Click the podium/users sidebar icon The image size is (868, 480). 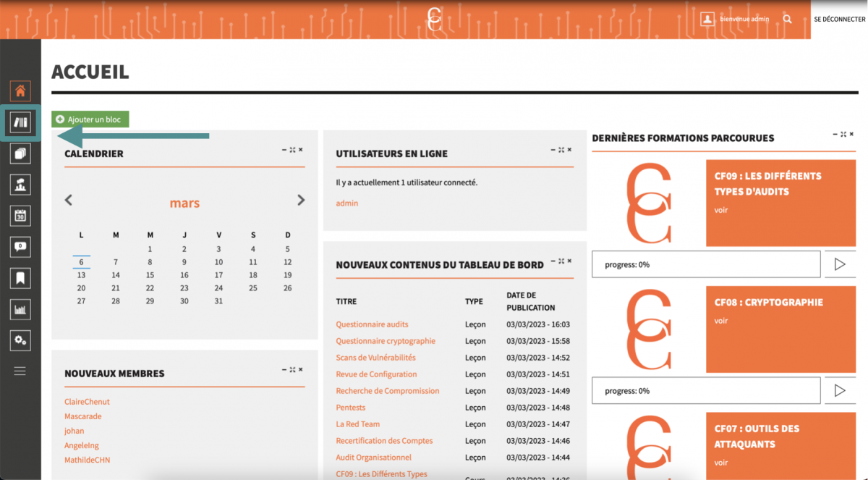[20, 184]
